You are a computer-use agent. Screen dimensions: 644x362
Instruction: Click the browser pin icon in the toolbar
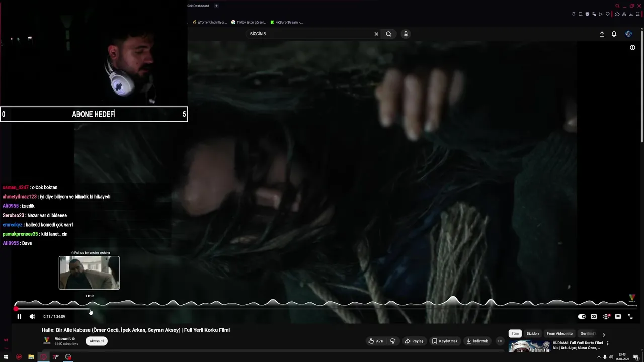tap(574, 14)
